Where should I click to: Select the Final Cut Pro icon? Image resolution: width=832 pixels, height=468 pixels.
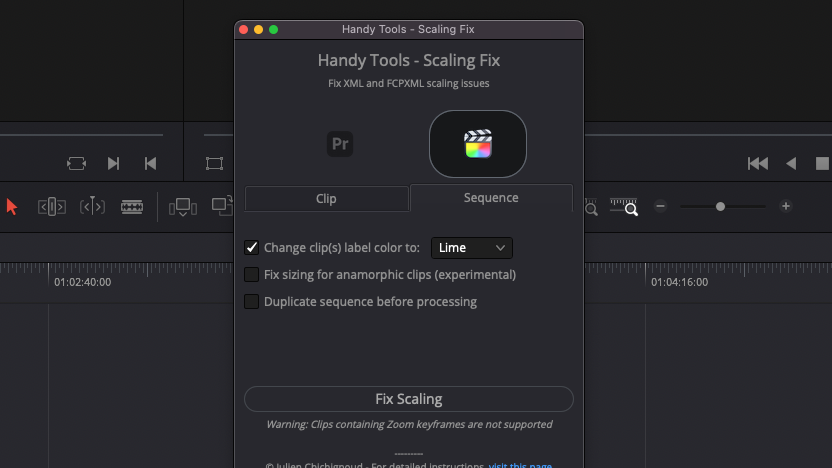478,144
